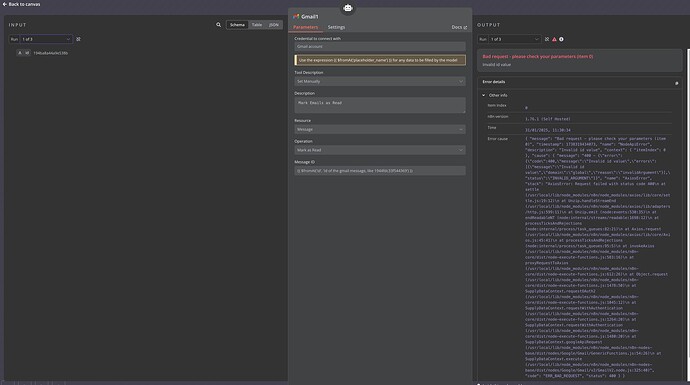Click the Gmail node icon
Viewport: 690px width, 385px height.
(x=296, y=17)
